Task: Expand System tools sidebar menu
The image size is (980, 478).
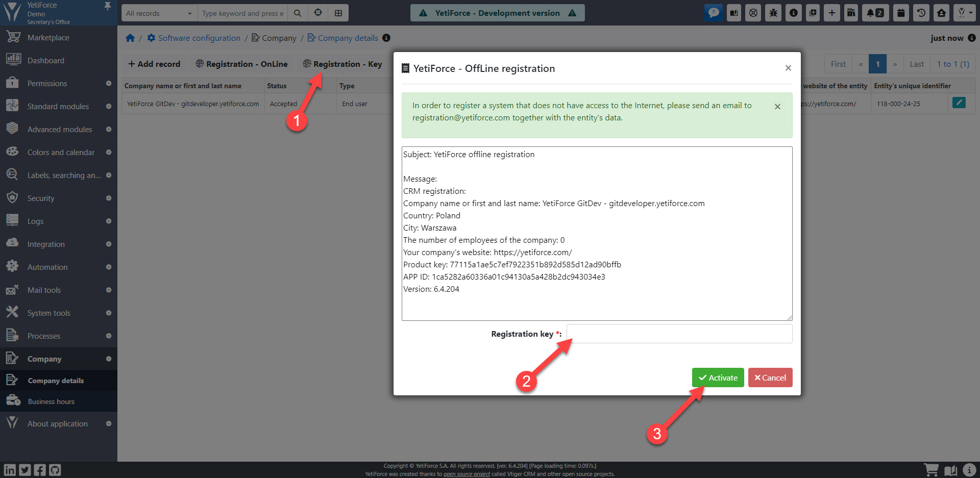Action: tap(59, 313)
